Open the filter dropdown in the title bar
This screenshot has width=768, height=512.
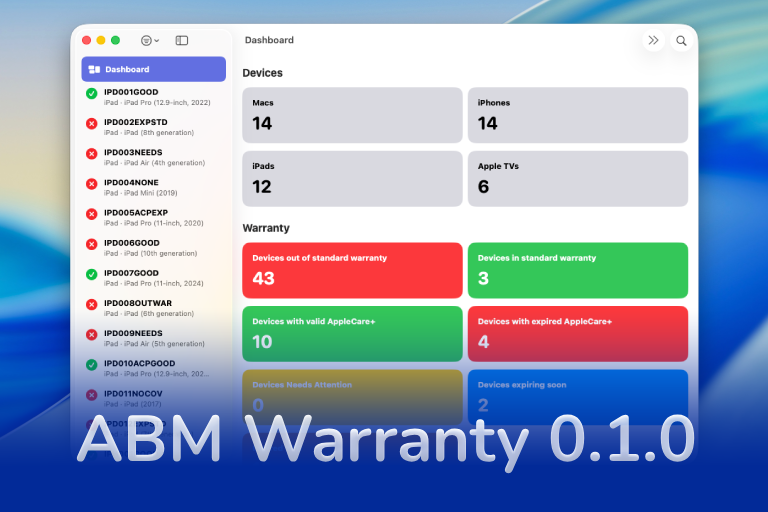click(150, 41)
